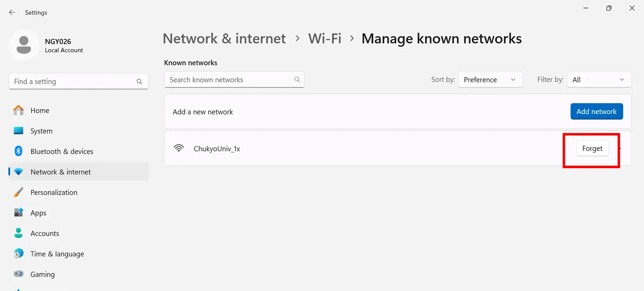Navigate to Wi-Fi breadcrumb link
This screenshot has width=644, height=291.
tap(325, 39)
